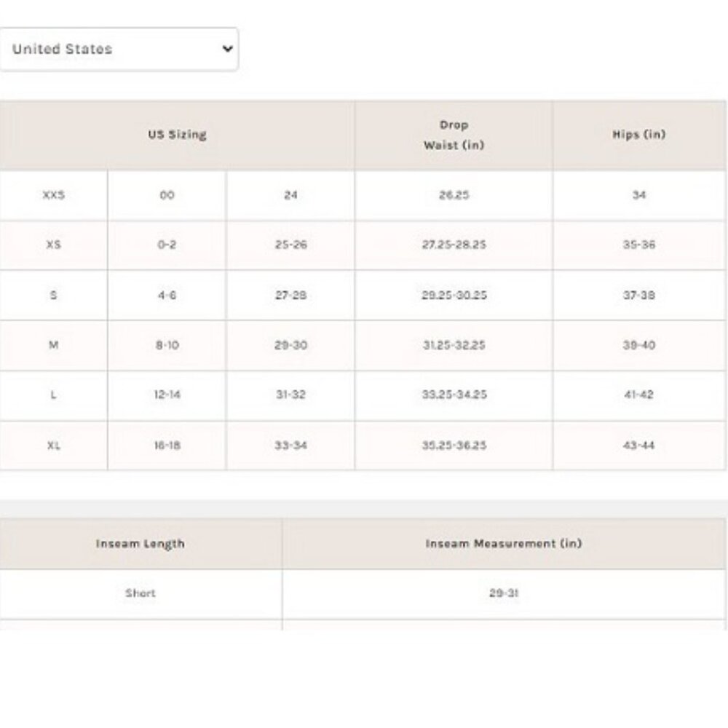
Task: Click the dropdown chevron arrow icon
Action: (x=227, y=49)
